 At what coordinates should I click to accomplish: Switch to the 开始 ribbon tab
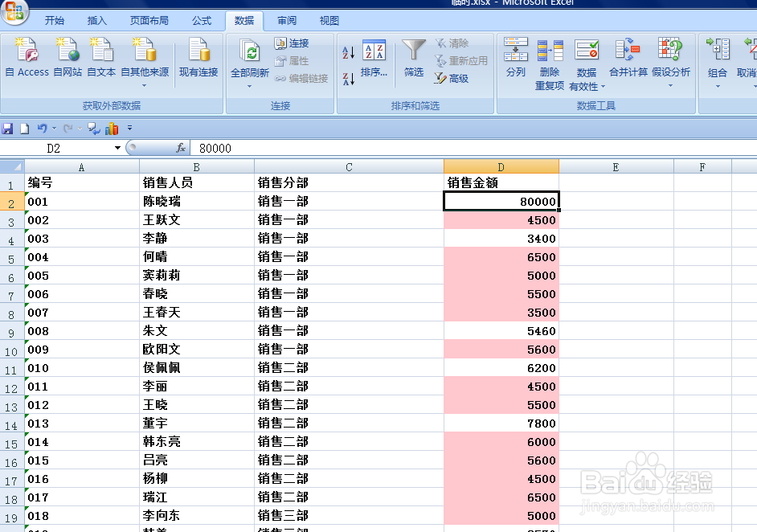pyautogui.click(x=54, y=20)
